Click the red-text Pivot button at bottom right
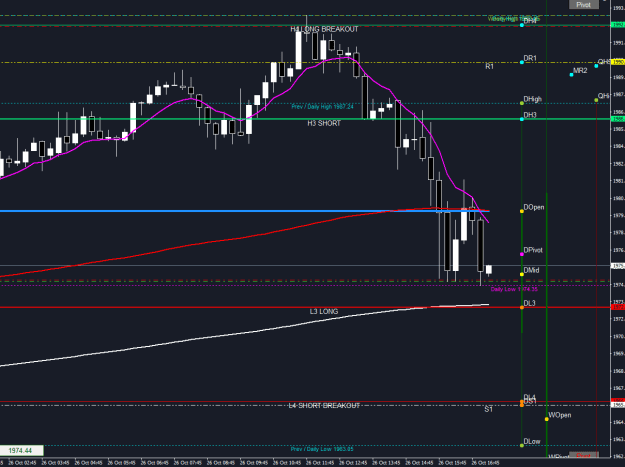 pyautogui.click(x=584, y=455)
